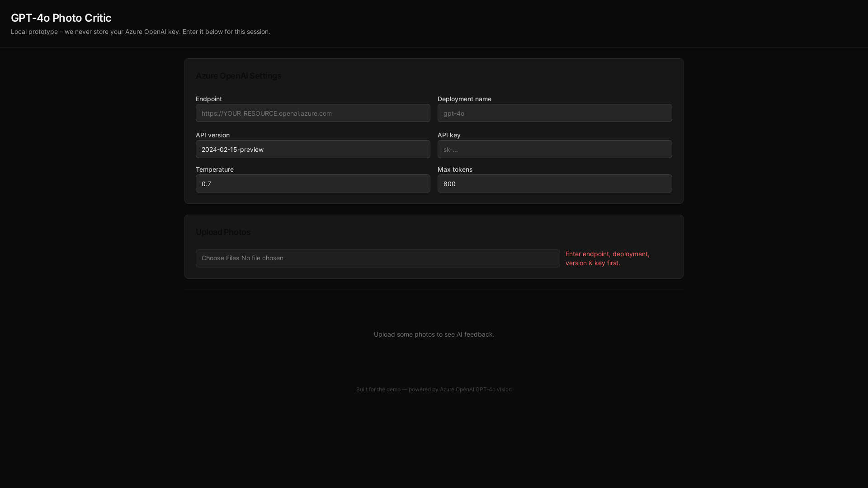Click the Deployment name label
This screenshot has height=488, width=868.
[x=464, y=99]
